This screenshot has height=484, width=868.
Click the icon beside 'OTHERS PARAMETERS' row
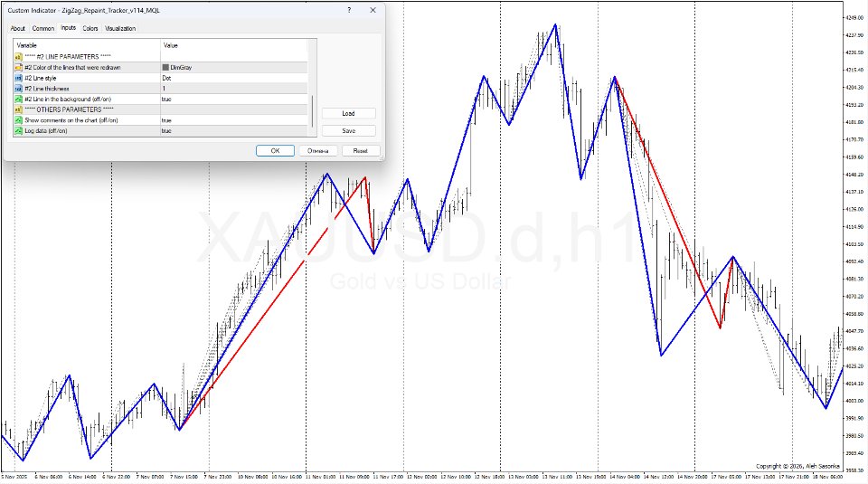18,109
